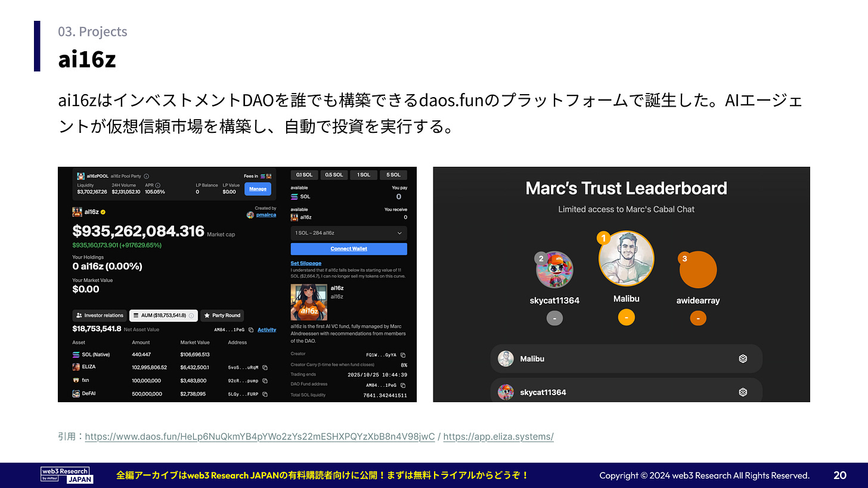The height and width of the screenshot is (488, 868).
Task: Click the ELIZA asset icon
Action: click(76, 368)
